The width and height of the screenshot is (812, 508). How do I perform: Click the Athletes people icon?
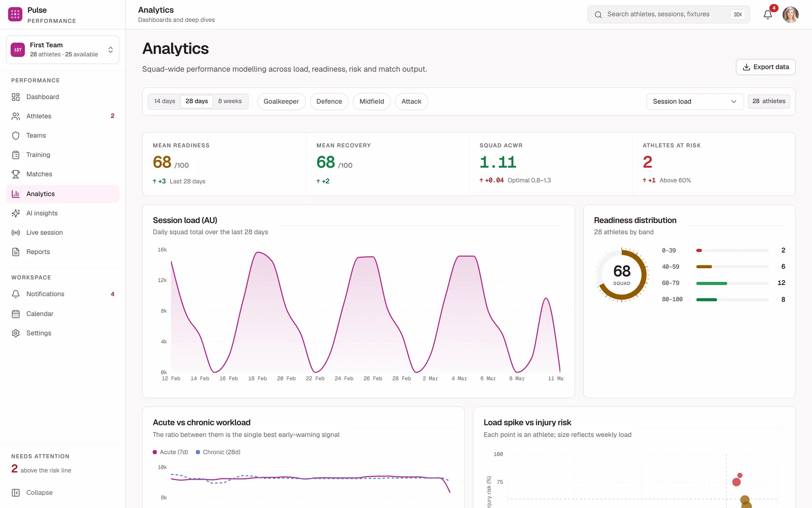16,116
